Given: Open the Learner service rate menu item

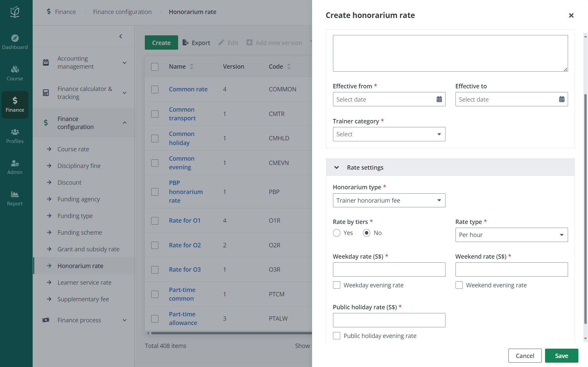Looking at the screenshot, I should tap(84, 282).
